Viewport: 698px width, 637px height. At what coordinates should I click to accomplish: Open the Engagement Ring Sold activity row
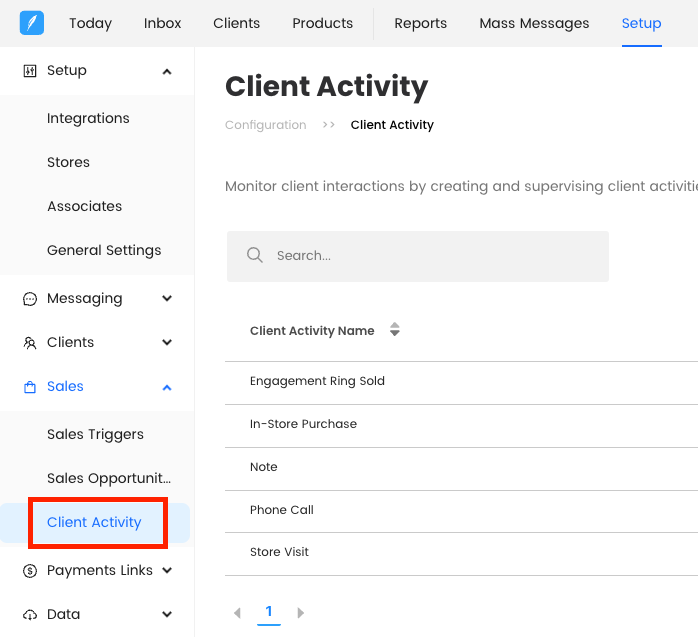click(317, 381)
